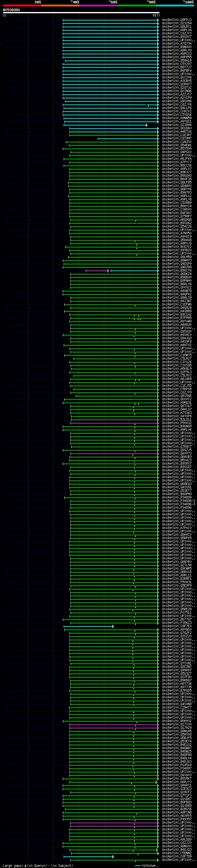
Task: Select label UniRef100_Q2QT32
Action: 176,88
